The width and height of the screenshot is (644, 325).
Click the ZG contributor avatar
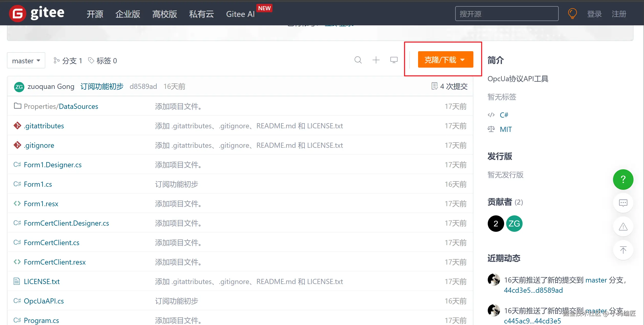coord(514,224)
